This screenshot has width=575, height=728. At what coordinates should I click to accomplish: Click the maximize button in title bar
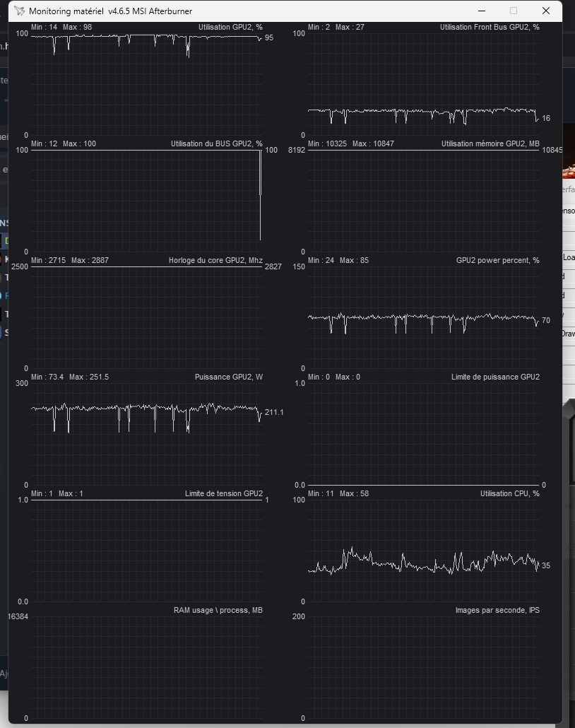(514, 11)
